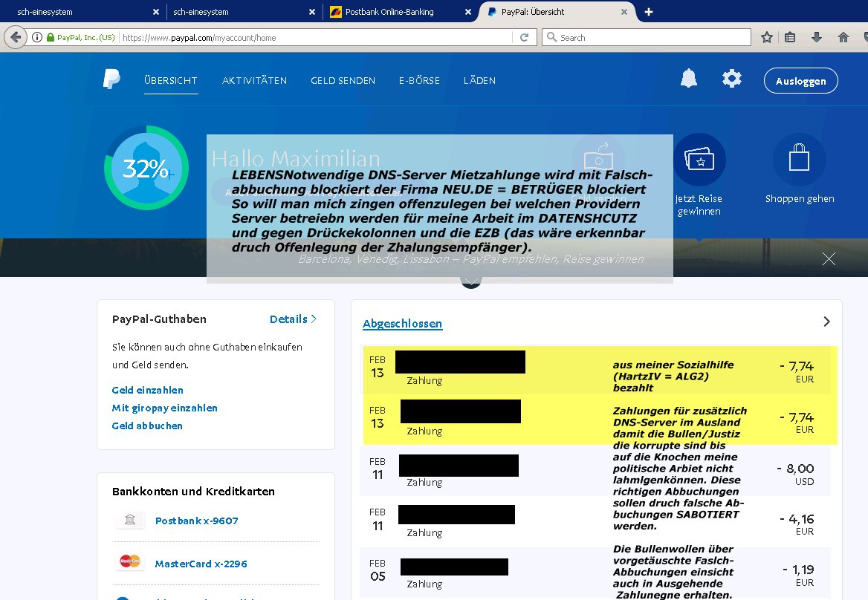Open a new browser tab
Image resolution: width=868 pixels, height=600 pixels.
click(649, 12)
